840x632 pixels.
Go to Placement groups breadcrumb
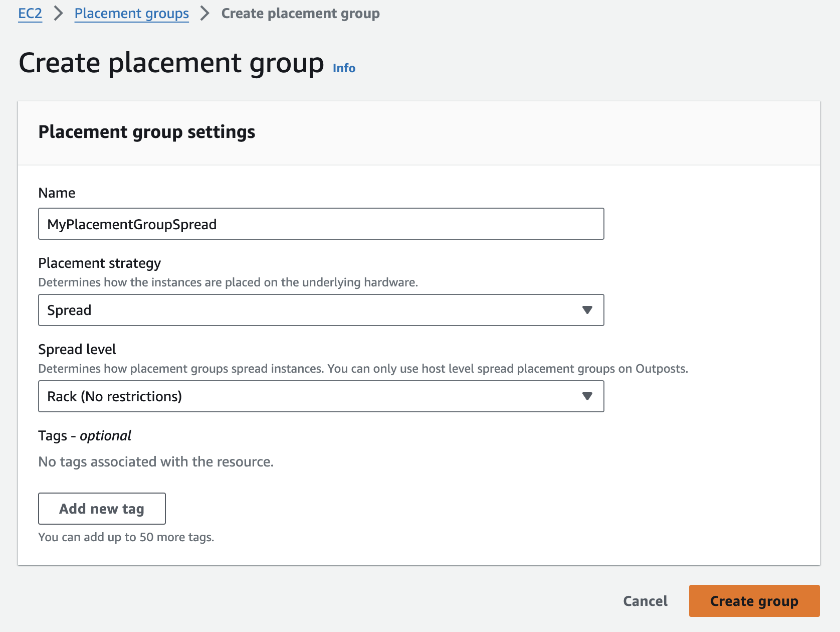tap(131, 14)
